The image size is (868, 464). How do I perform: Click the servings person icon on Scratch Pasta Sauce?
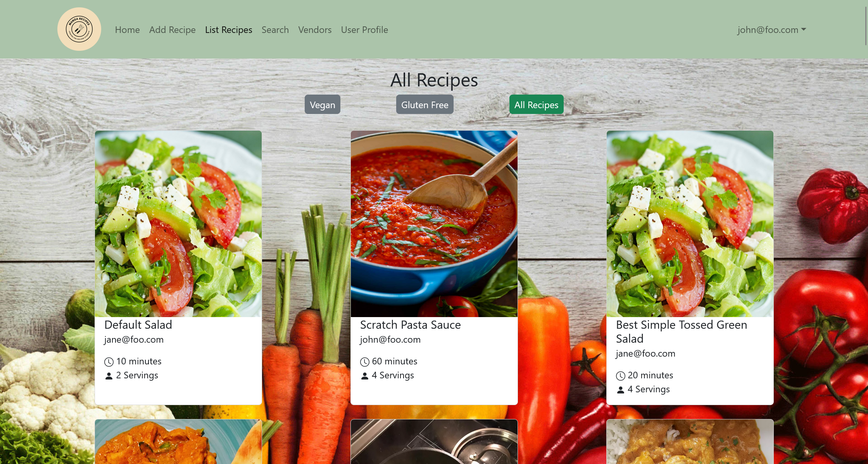point(364,376)
